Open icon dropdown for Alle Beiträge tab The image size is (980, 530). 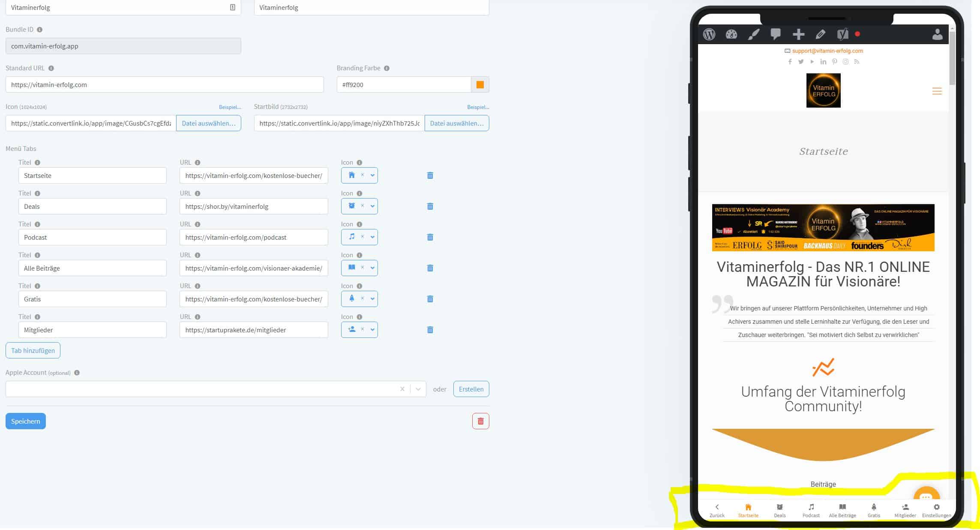click(x=372, y=268)
